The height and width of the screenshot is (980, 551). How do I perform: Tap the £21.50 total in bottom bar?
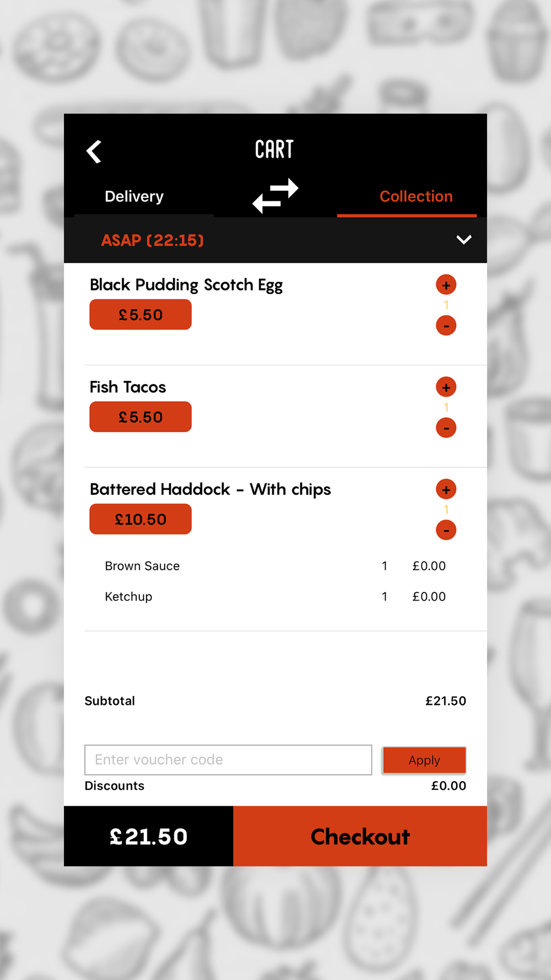pos(149,836)
